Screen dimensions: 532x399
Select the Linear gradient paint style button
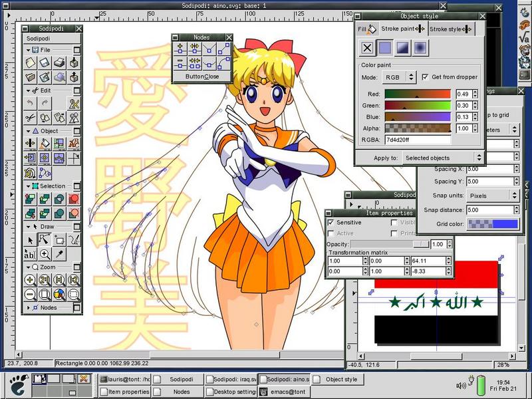coord(402,48)
